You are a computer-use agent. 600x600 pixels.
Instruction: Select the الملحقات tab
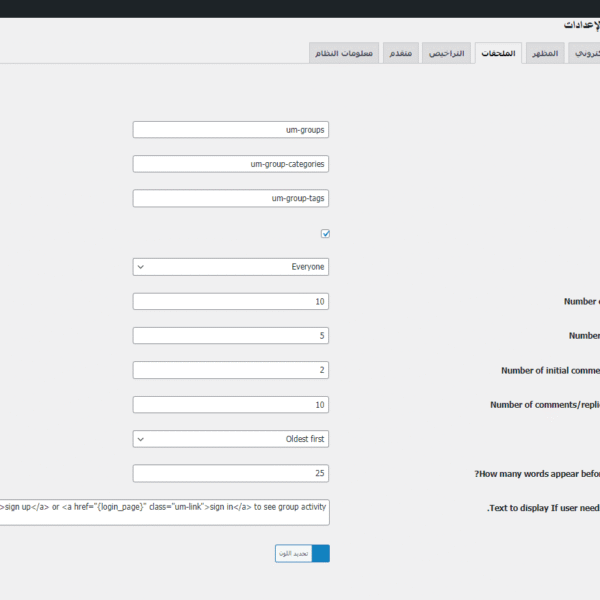(x=498, y=53)
